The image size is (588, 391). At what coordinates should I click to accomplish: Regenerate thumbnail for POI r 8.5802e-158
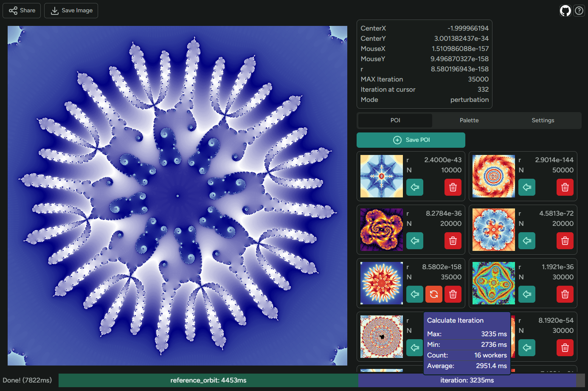(x=434, y=294)
